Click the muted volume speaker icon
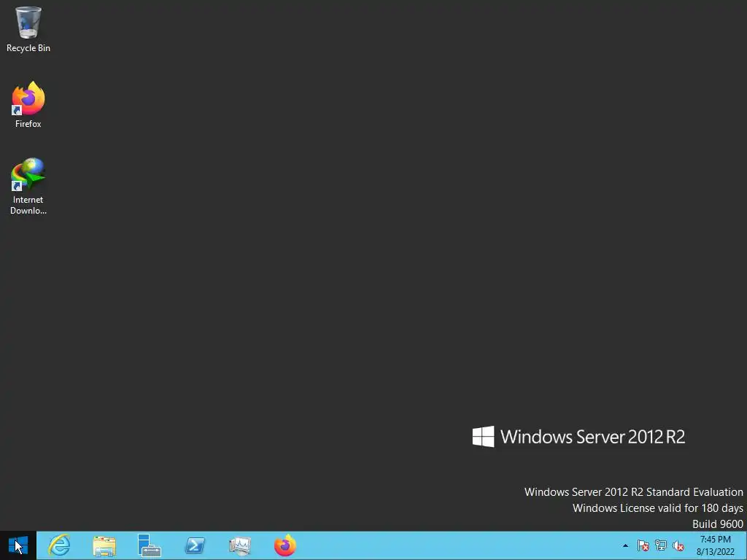The image size is (747, 560). pyautogui.click(x=678, y=545)
